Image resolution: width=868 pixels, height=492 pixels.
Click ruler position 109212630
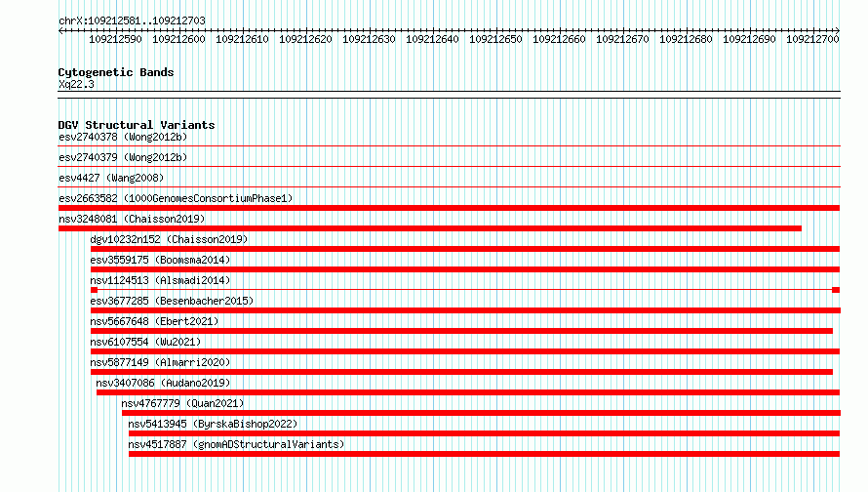(369, 39)
